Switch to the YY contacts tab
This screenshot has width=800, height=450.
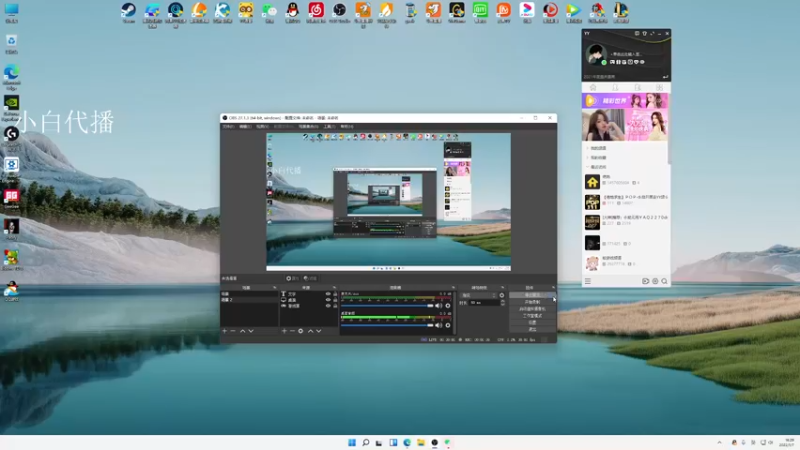(x=615, y=88)
